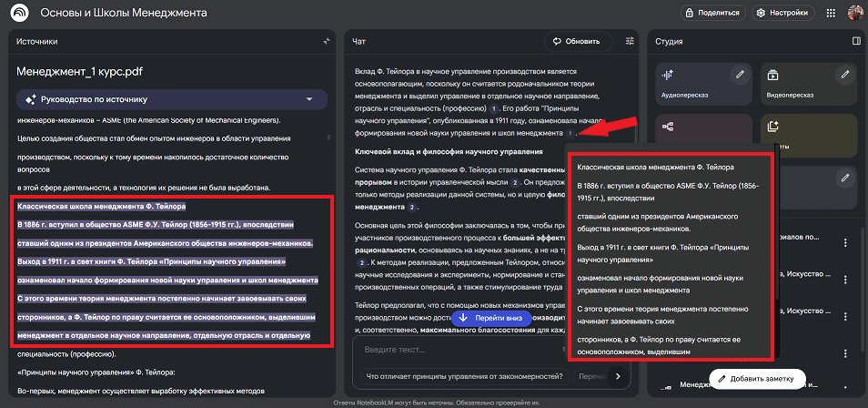The height and width of the screenshot is (408, 868).
Task: Open Настройки
Action: point(782,13)
